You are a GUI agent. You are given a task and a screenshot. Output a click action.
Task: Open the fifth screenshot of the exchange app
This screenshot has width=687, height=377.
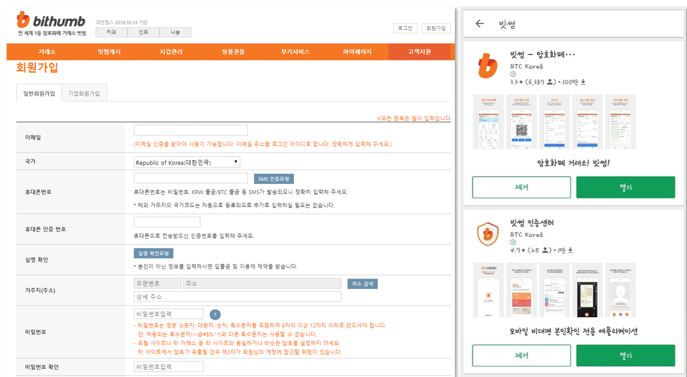pos(620,122)
